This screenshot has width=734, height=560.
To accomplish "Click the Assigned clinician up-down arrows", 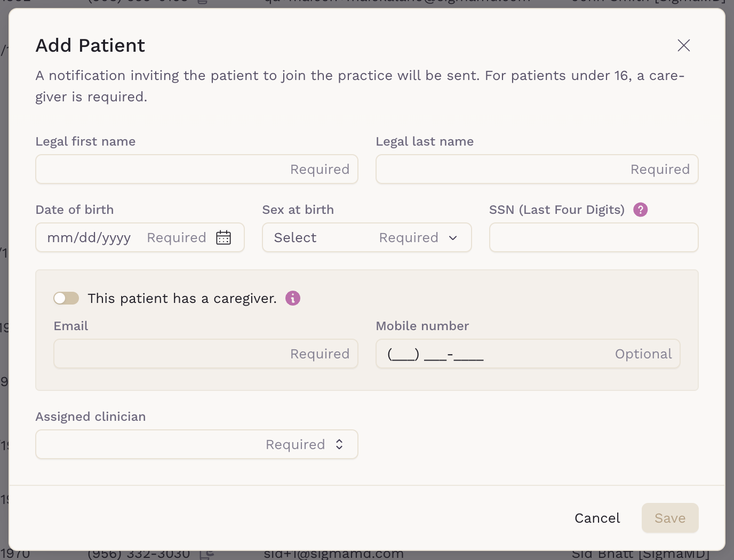I will tap(339, 444).
